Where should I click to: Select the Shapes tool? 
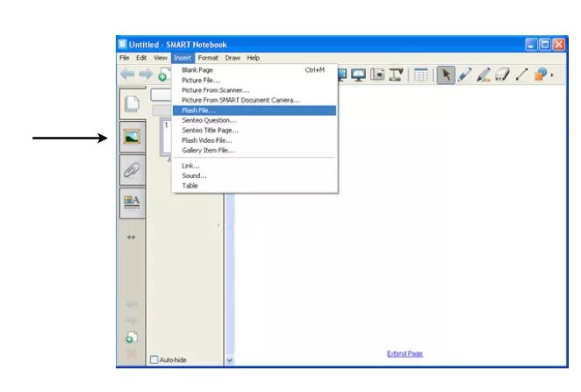(541, 75)
